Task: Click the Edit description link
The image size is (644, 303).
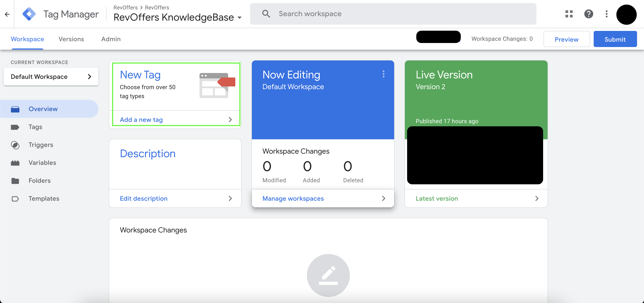Action: pyautogui.click(x=144, y=198)
